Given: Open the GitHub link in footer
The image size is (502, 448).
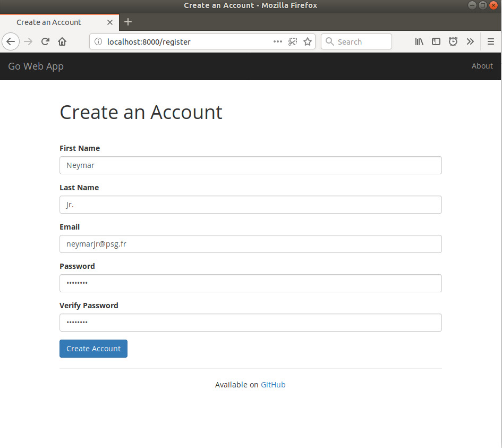Looking at the screenshot, I should [273, 385].
